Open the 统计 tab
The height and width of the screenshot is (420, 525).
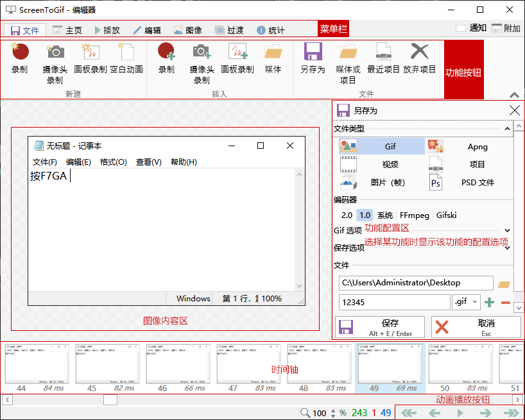[271, 30]
